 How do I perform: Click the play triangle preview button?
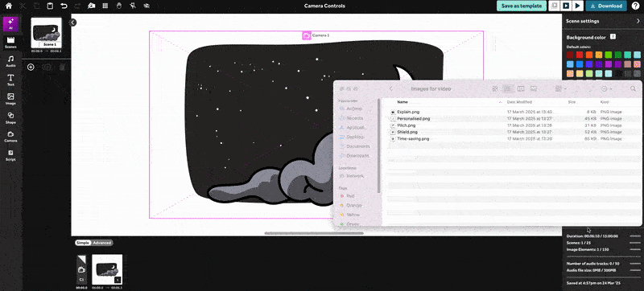point(577,6)
